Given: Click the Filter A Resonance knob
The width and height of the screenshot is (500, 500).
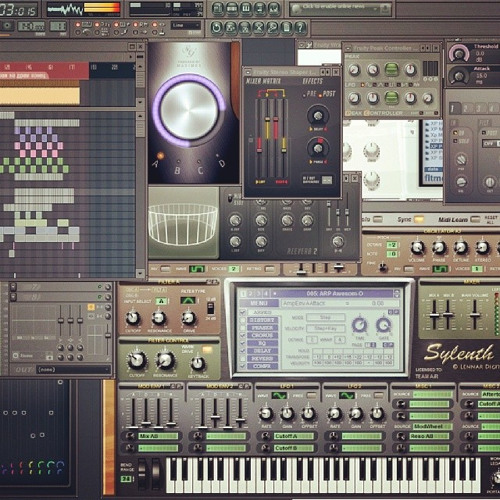Looking at the screenshot, I should pyautogui.click(x=159, y=318).
